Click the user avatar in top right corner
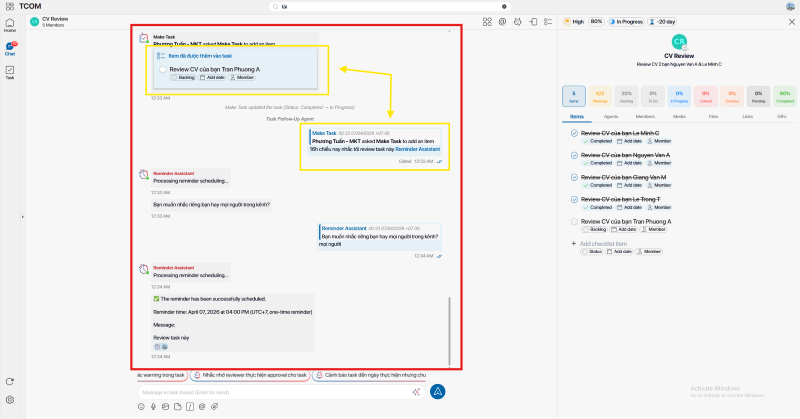 click(x=790, y=7)
